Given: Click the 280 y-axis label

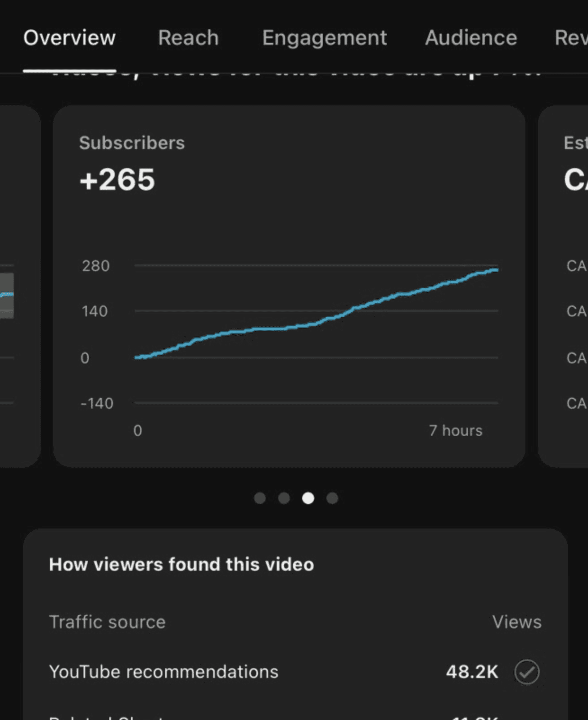Looking at the screenshot, I should pos(95,266).
